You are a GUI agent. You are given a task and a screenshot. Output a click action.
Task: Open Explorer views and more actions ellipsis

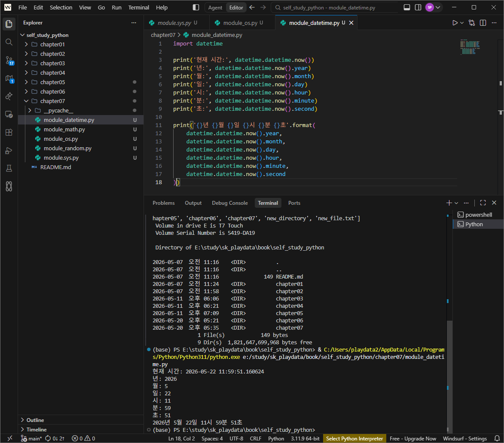[x=134, y=23]
